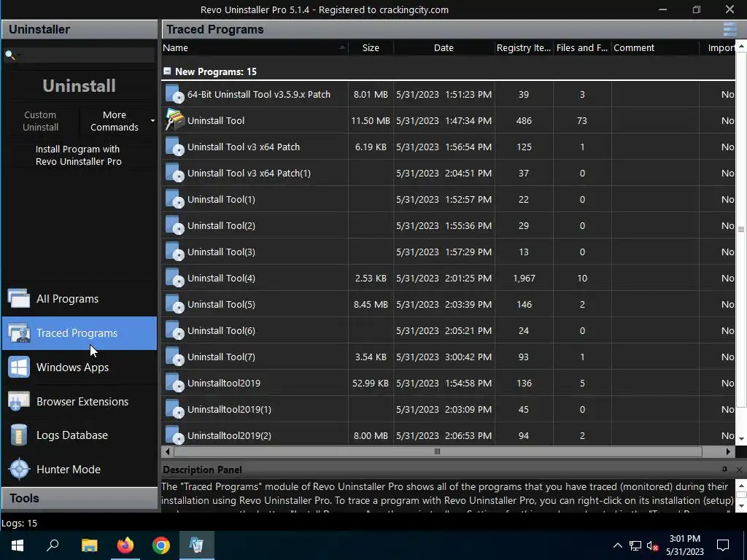Click the Custom Uninstall button
Viewport: 747px width, 560px height.
click(x=41, y=121)
